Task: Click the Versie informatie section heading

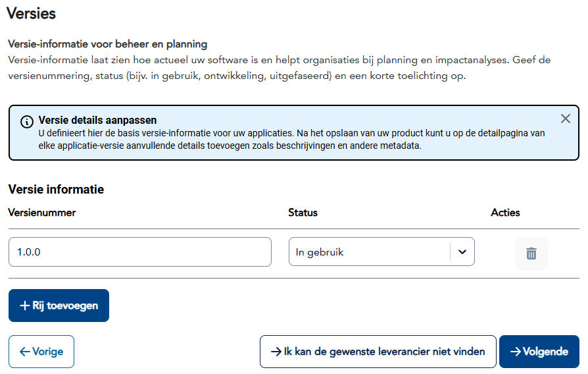Action: 56,190
